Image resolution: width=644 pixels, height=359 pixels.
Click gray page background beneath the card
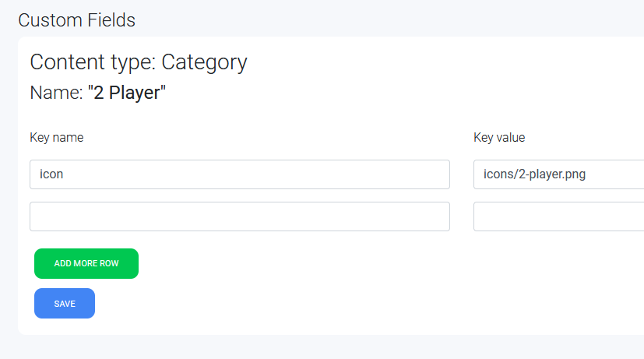(322, 347)
